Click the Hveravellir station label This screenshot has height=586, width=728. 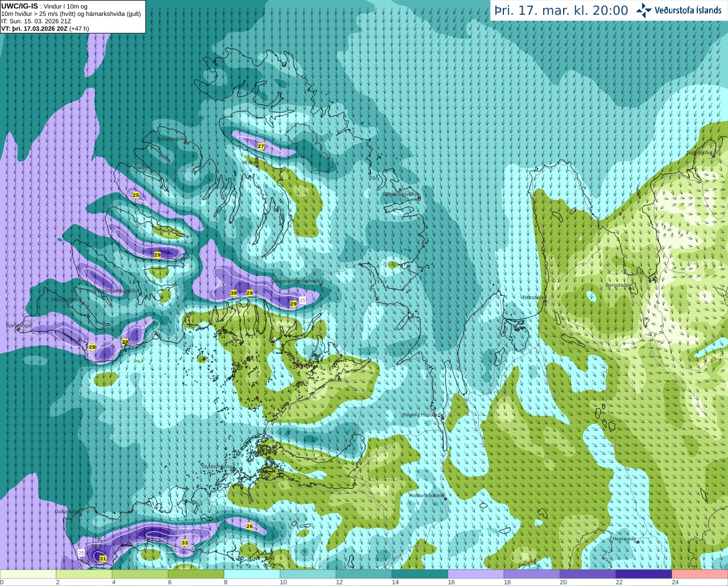click(x=624, y=538)
